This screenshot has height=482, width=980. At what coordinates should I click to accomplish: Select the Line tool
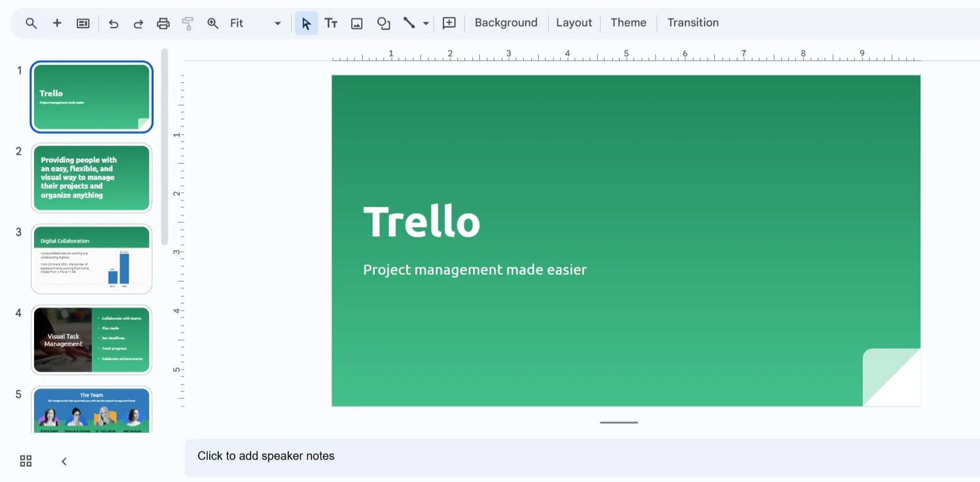pos(409,23)
